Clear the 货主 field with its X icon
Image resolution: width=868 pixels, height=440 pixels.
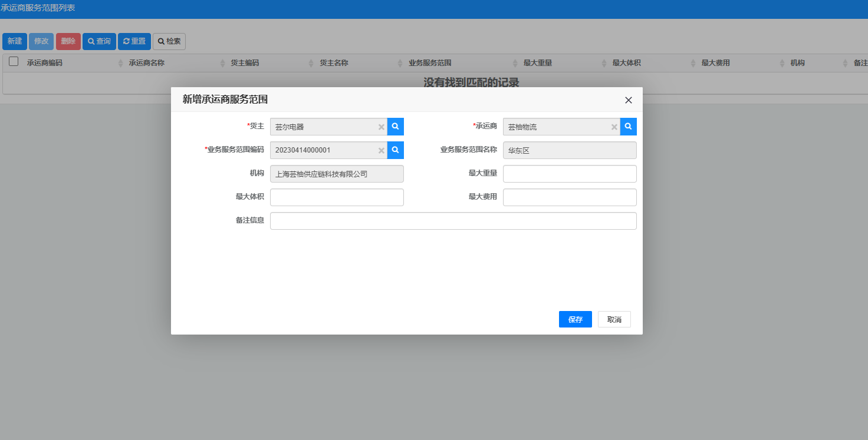tap(382, 127)
